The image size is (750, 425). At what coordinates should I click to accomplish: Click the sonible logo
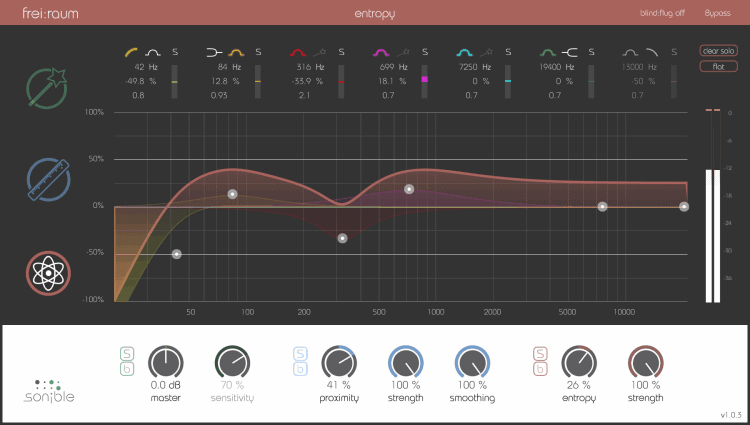tap(49, 391)
